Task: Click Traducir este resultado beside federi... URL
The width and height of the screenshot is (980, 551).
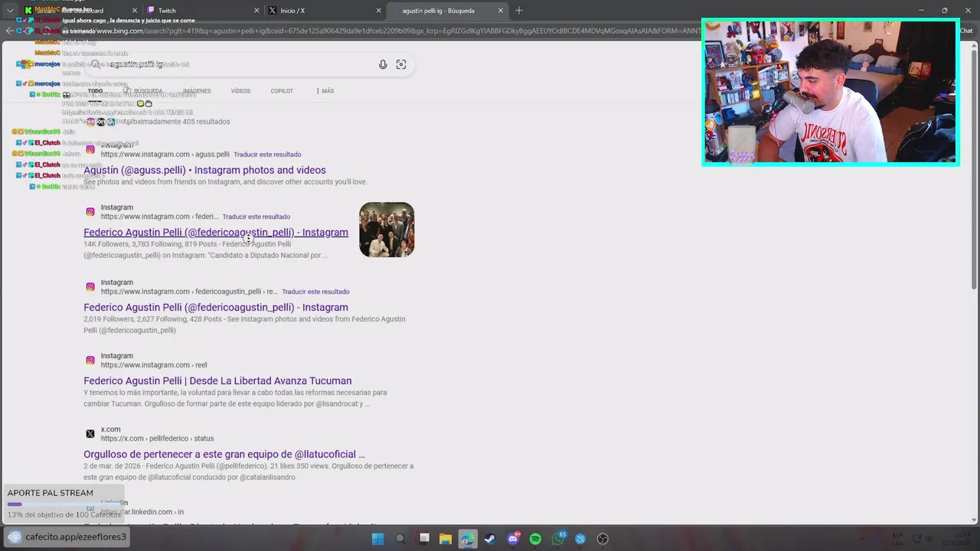Action: [256, 217]
